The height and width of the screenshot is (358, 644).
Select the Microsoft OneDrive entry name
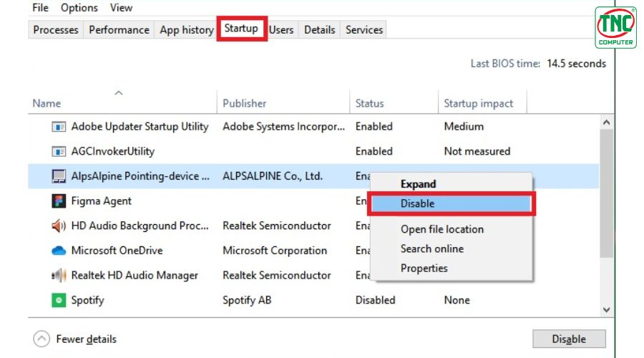117,251
